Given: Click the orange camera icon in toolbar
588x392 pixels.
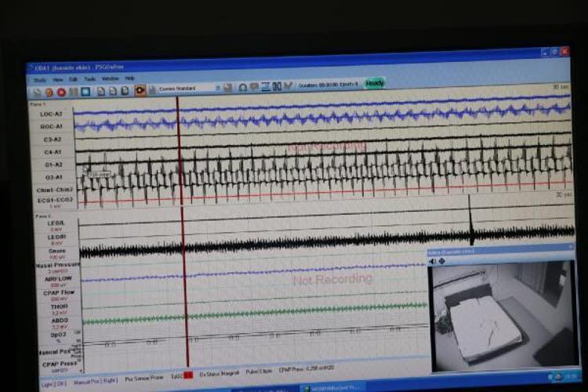Looking at the screenshot, I should tap(140, 89).
